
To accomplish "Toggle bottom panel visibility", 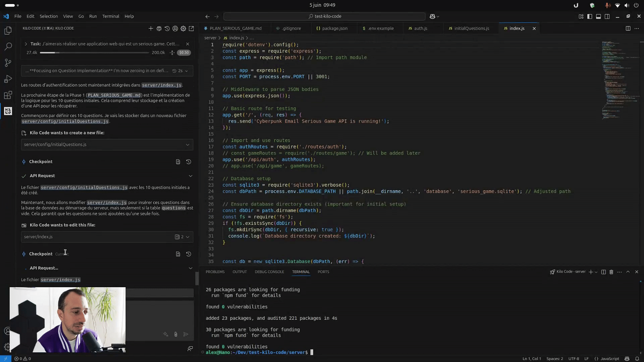I will (598, 16).
